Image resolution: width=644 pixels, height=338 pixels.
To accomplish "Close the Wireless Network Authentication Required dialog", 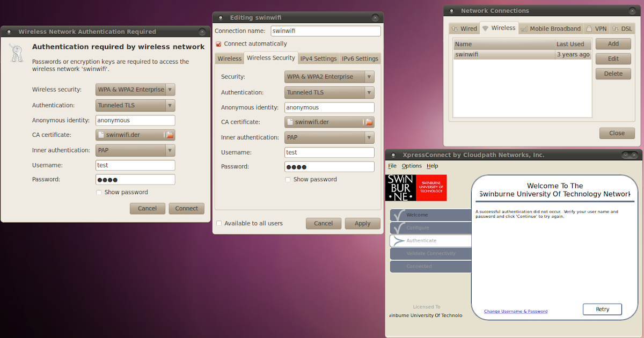I will [202, 32].
